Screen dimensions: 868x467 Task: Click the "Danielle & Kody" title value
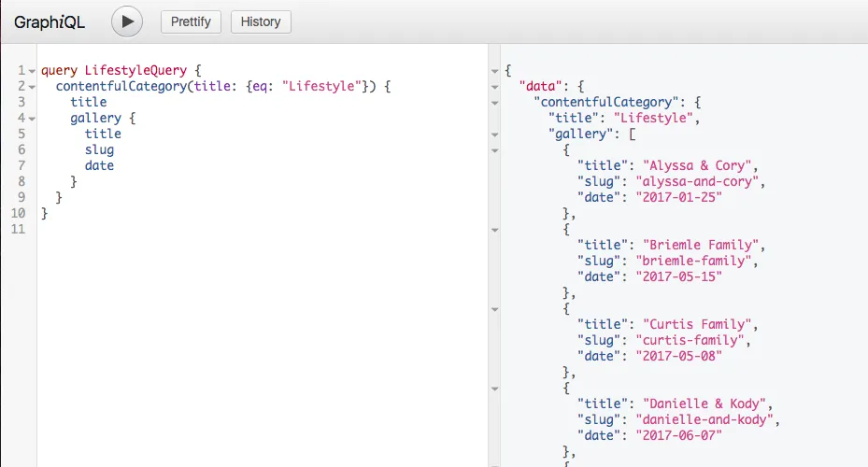point(704,403)
